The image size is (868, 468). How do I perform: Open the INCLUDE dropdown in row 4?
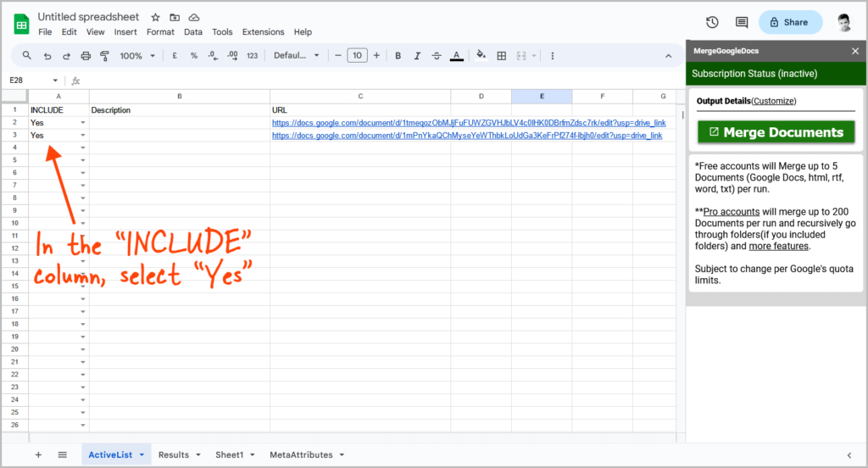83,148
